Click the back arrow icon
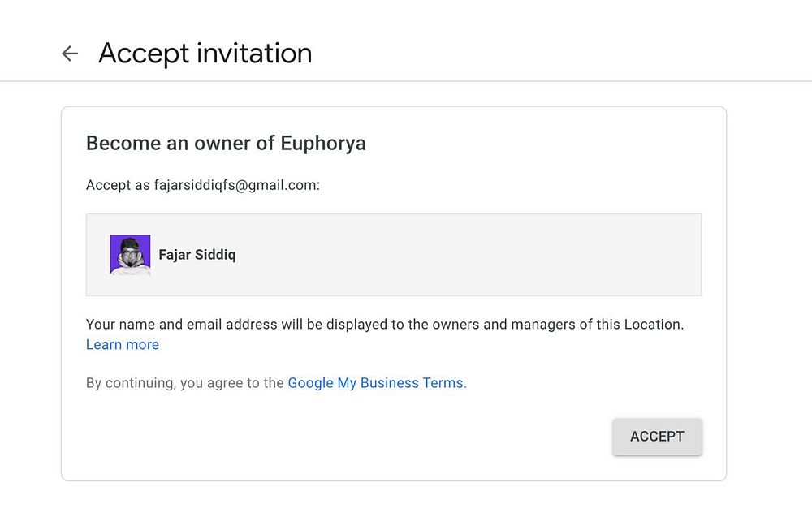Image resolution: width=812 pixels, height=530 pixels. point(70,54)
